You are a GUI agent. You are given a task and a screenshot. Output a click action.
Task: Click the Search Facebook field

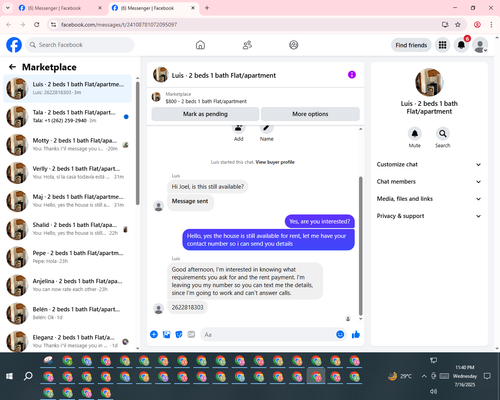[80, 45]
